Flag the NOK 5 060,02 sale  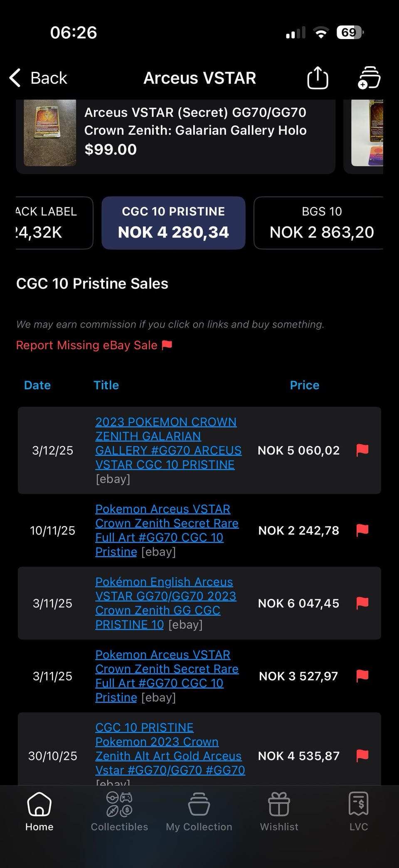pyautogui.click(x=362, y=450)
